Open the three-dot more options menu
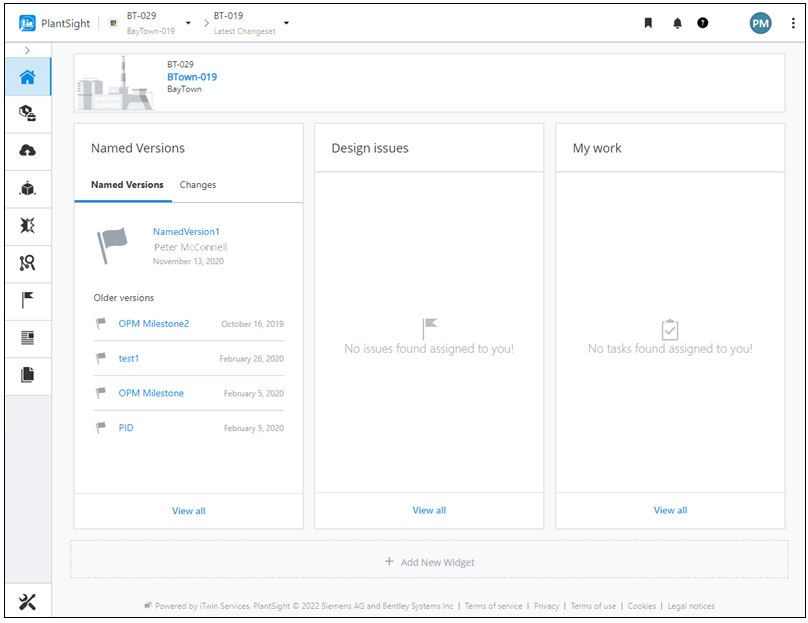Image resolution: width=808 pixels, height=623 pixels. [793, 23]
